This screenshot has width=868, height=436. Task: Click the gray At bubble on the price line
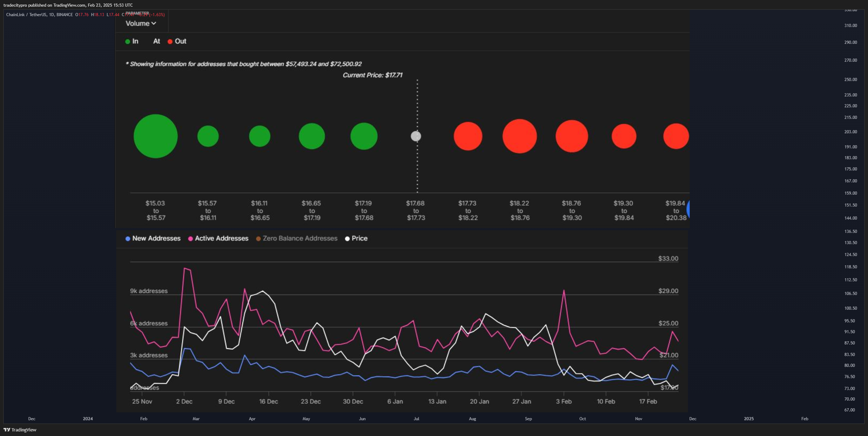coord(416,136)
